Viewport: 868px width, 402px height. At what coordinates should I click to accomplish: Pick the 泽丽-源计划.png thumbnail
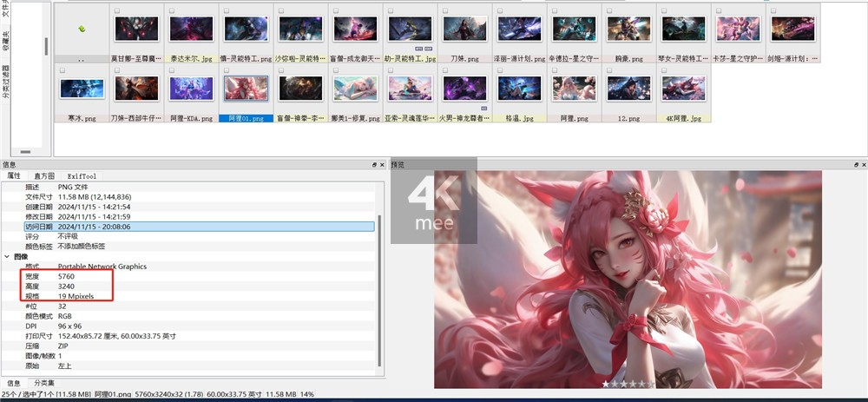click(x=520, y=29)
